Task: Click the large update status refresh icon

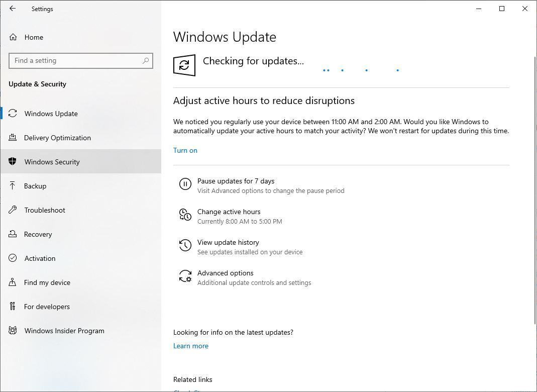Action: click(184, 65)
